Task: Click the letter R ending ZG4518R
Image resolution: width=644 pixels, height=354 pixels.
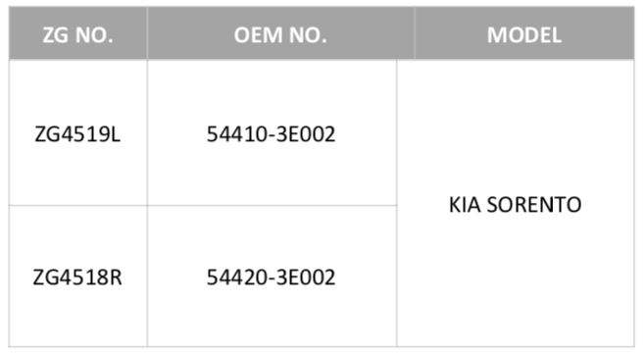Action: [x=116, y=278]
